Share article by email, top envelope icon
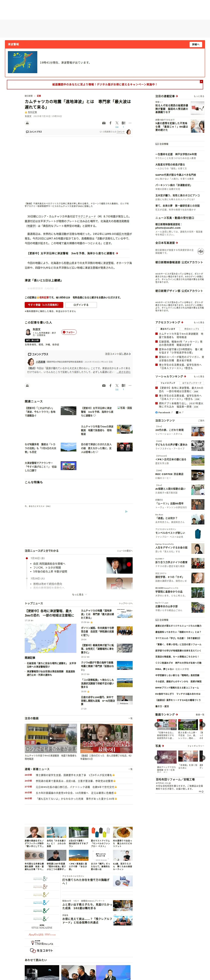210x980 pixels. coord(104,123)
